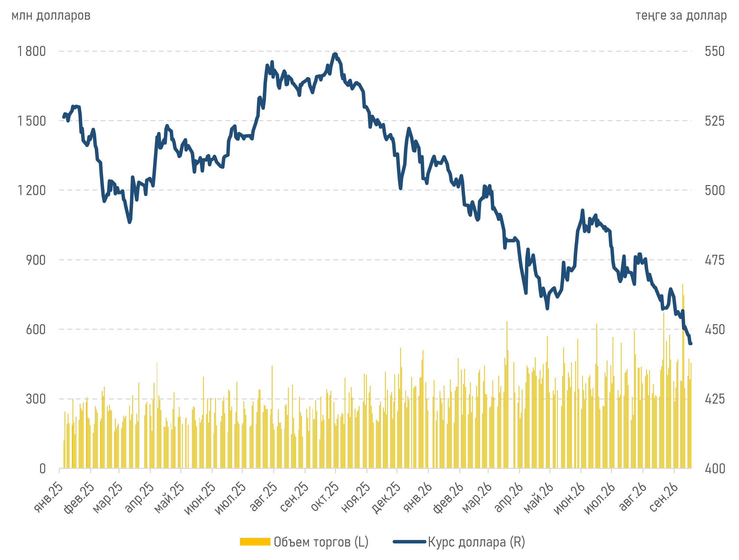The image size is (739, 560).
Task: Select the янв.26 date label
Action: (x=418, y=496)
